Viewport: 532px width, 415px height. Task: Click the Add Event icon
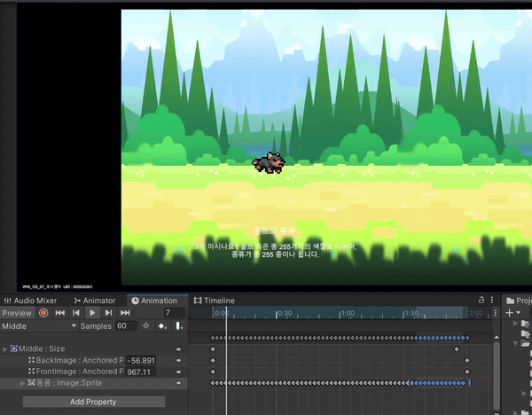click(x=179, y=326)
